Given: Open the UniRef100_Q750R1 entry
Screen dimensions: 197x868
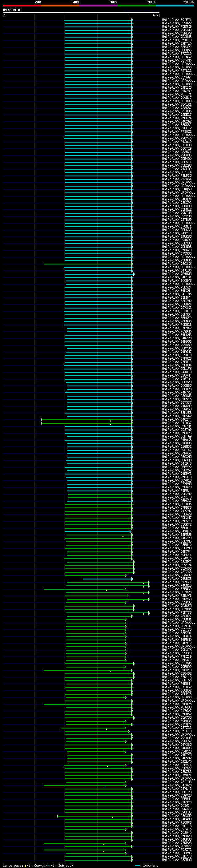Looking at the screenshot, I should pos(177,775).
